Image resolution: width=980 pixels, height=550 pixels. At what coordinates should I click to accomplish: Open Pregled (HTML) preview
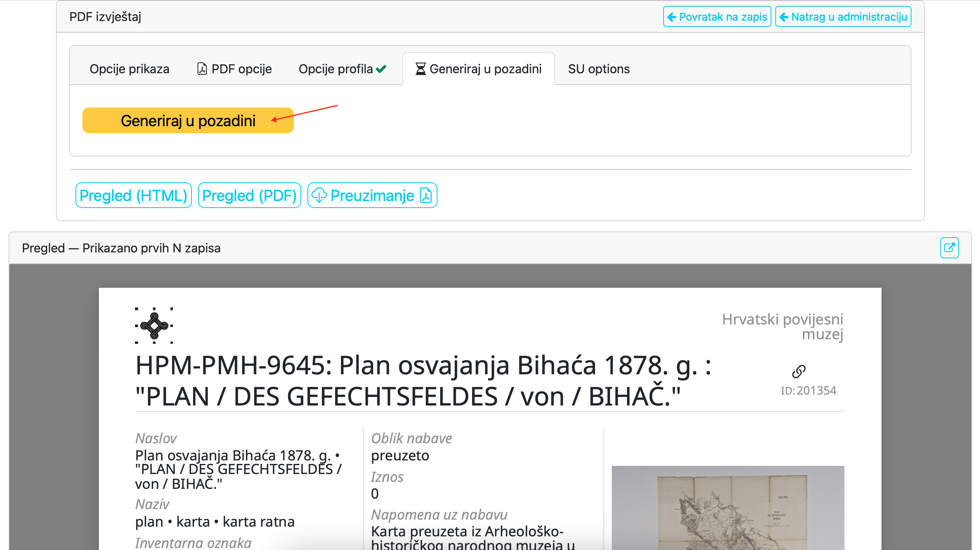point(133,195)
